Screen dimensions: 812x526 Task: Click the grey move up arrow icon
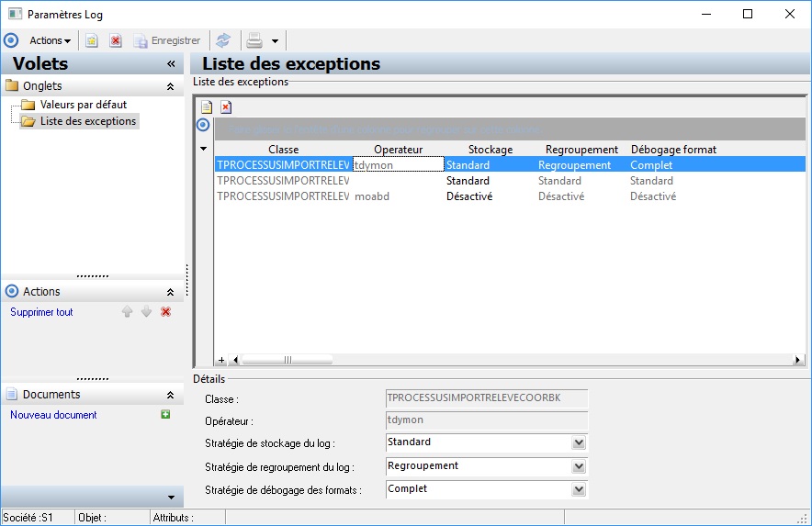[127, 311]
